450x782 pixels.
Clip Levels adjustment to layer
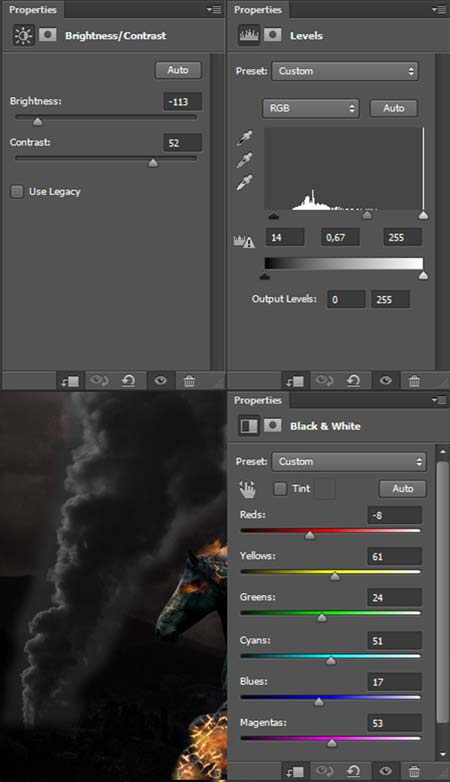[294, 382]
